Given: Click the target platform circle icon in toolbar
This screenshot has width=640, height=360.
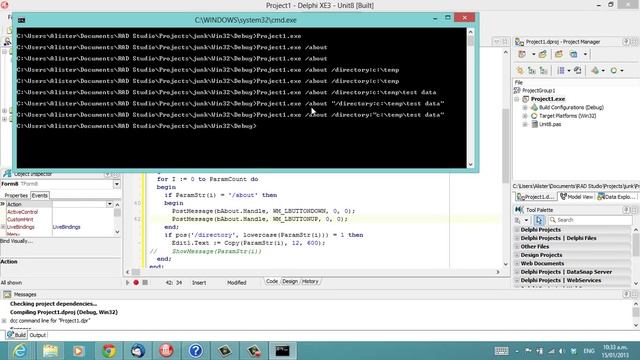Looking at the screenshot, I should pyautogui.click(x=613, y=71).
